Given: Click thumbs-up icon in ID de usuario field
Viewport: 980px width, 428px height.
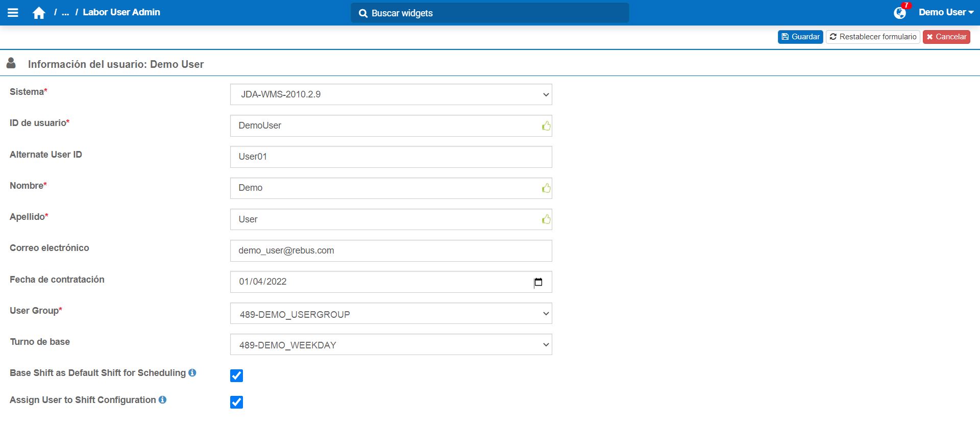Looking at the screenshot, I should pos(546,126).
